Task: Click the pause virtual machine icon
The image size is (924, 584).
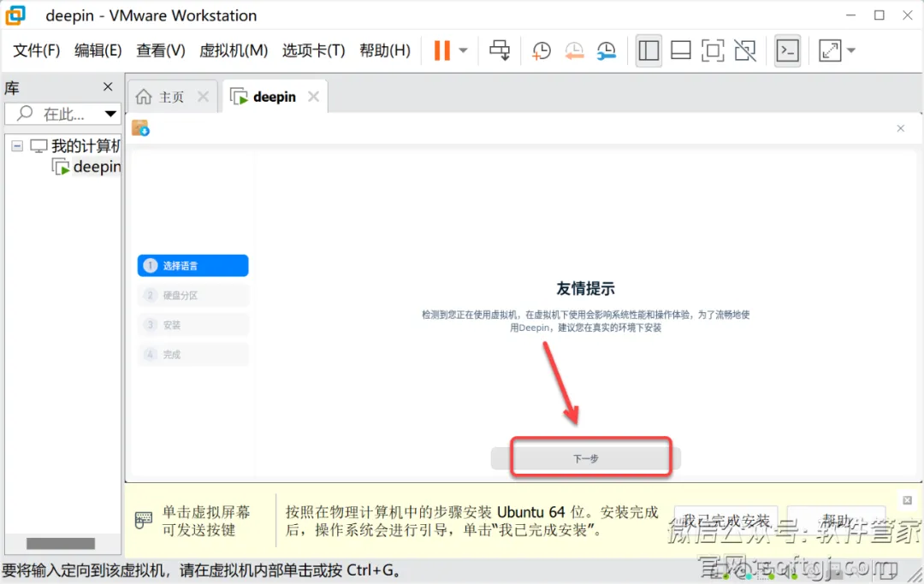Action: click(x=442, y=50)
